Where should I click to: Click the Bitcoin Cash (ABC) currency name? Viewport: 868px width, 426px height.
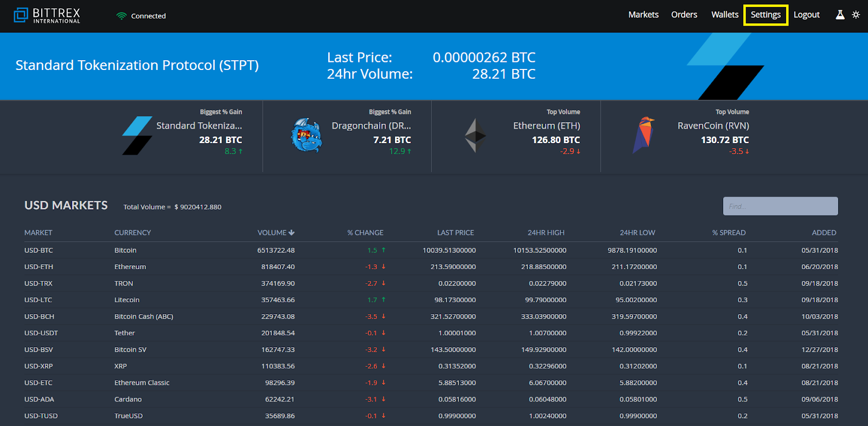[x=144, y=316]
